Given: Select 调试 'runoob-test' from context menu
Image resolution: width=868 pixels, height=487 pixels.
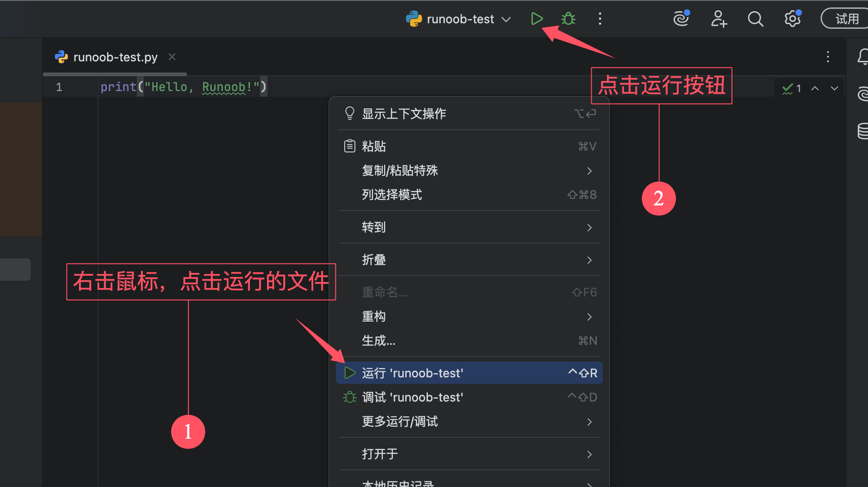Looking at the screenshot, I should 469,397.
